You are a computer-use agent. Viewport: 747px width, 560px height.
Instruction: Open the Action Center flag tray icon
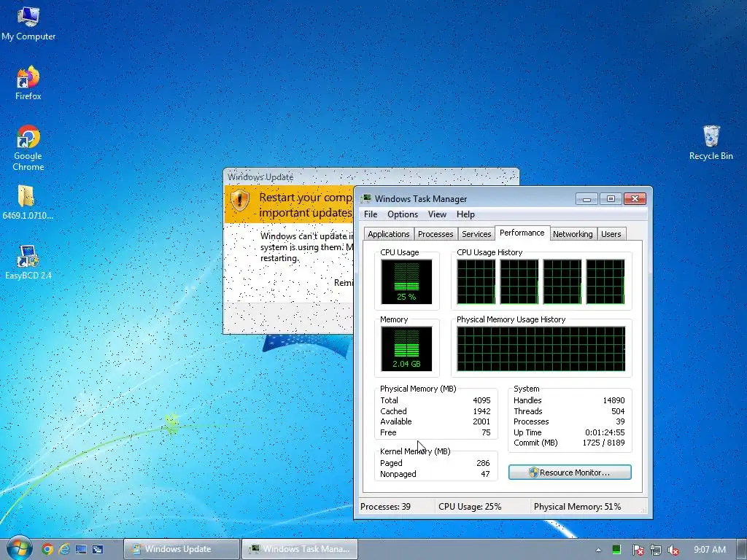click(638, 550)
